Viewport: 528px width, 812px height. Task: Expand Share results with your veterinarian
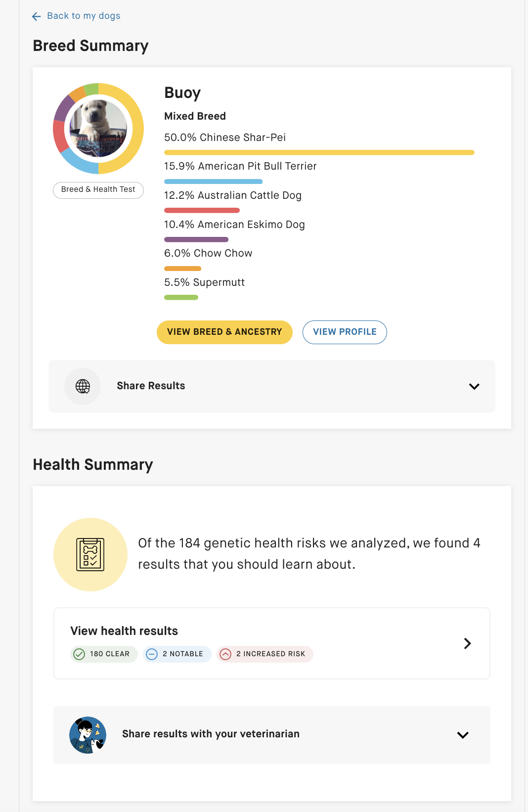463,735
